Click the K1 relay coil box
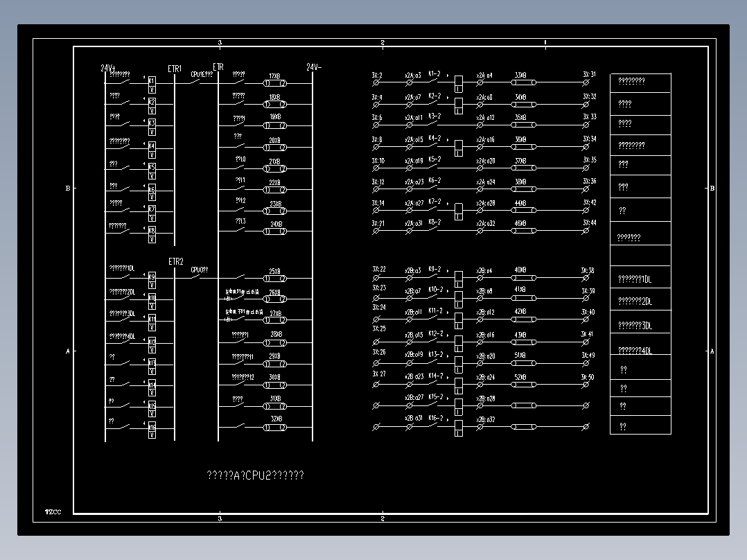747x560 pixels. pos(152,85)
